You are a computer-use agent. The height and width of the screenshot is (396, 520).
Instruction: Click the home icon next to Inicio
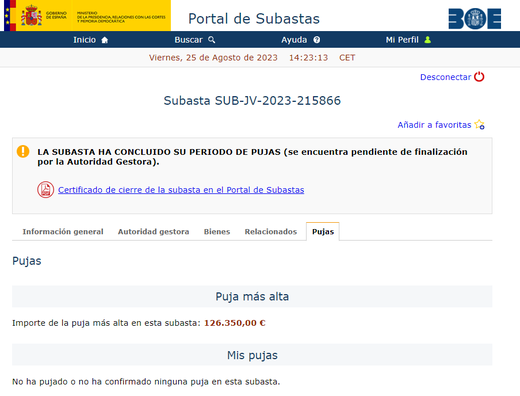click(105, 40)
